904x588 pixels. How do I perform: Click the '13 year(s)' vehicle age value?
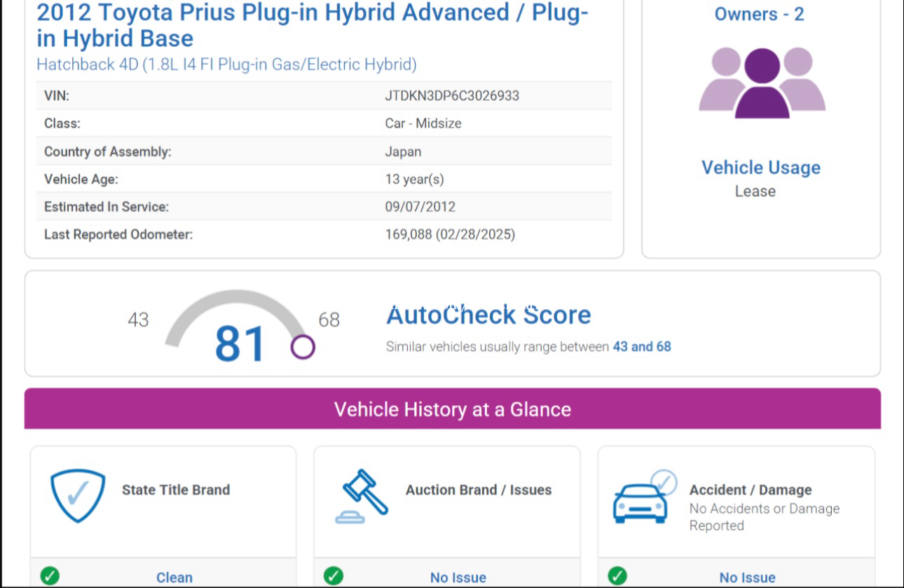[x=414, y=179]
